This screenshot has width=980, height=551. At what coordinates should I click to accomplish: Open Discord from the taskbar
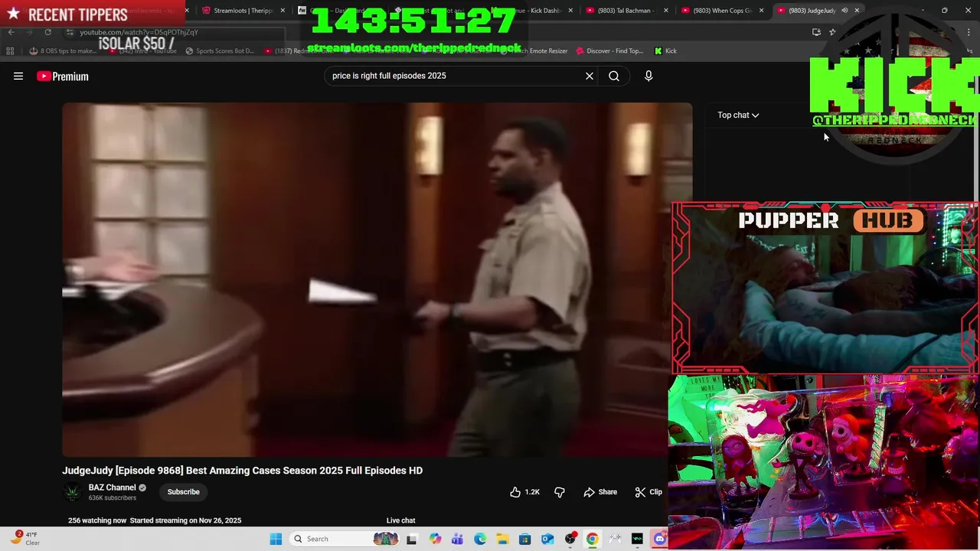659,539
